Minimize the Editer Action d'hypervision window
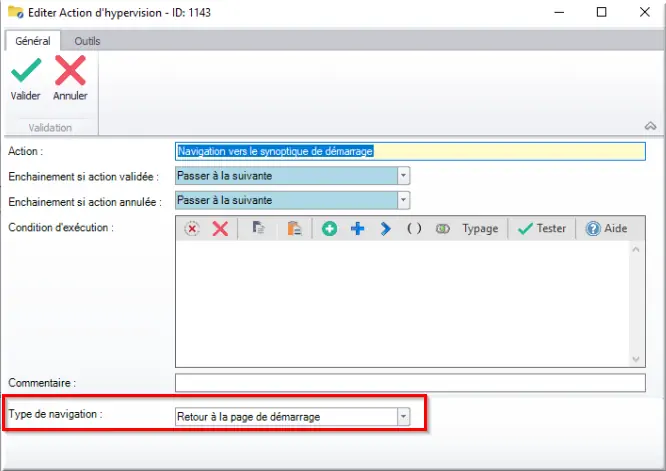The image size is (666, 471). 559,12
